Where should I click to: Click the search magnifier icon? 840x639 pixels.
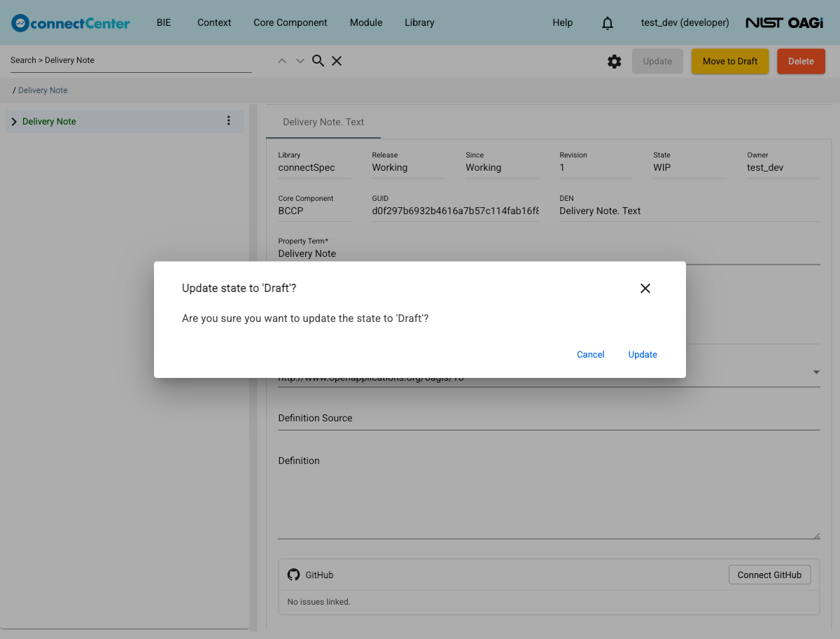click(x=318, y=61)
